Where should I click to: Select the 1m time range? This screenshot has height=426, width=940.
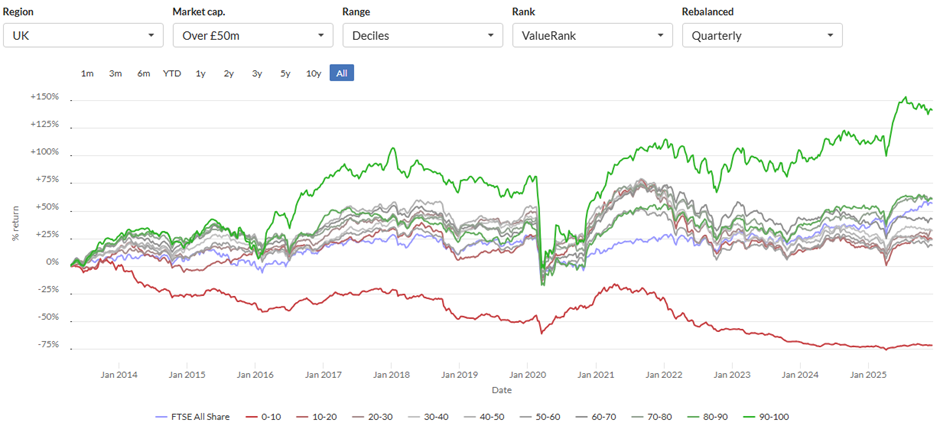click(x=88, y=73)
